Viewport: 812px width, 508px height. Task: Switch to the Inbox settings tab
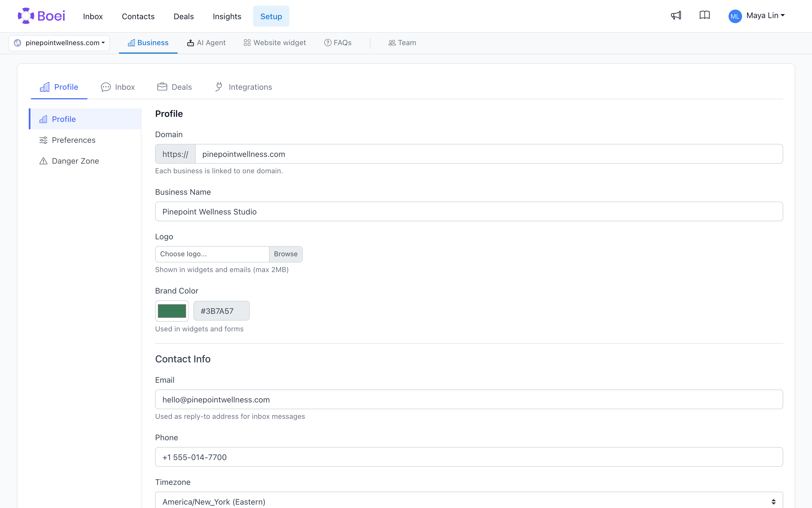pyautogui.click(x=118, y=87)
